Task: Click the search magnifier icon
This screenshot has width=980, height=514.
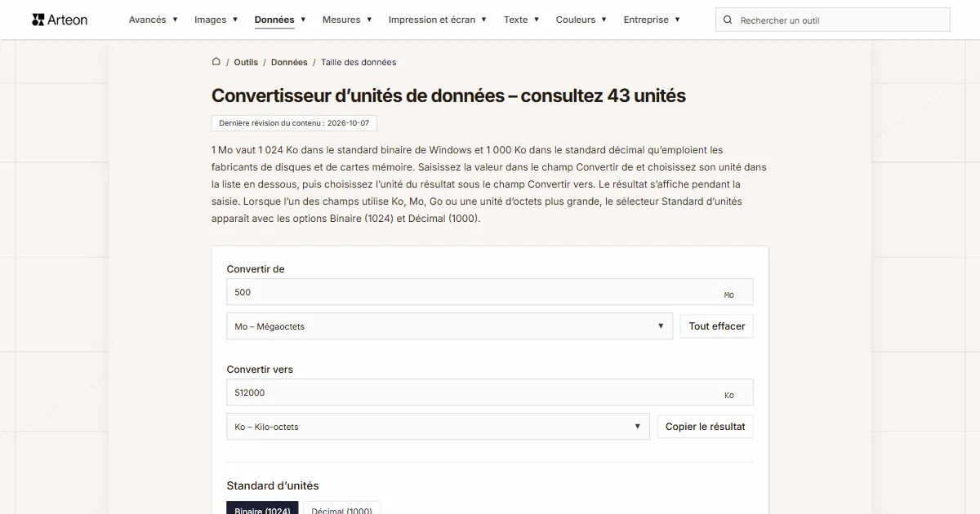Action: [728, 20]
